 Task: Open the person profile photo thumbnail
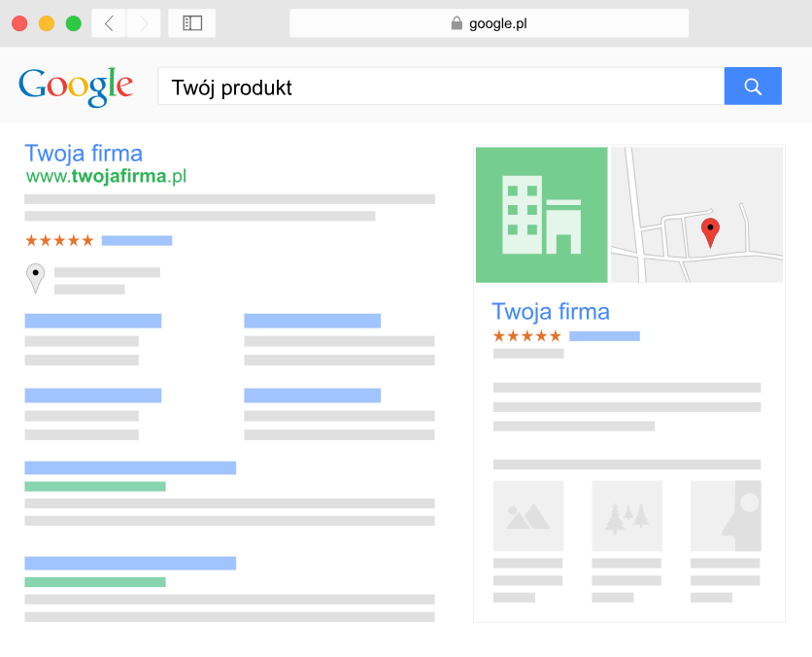[726, 516]
